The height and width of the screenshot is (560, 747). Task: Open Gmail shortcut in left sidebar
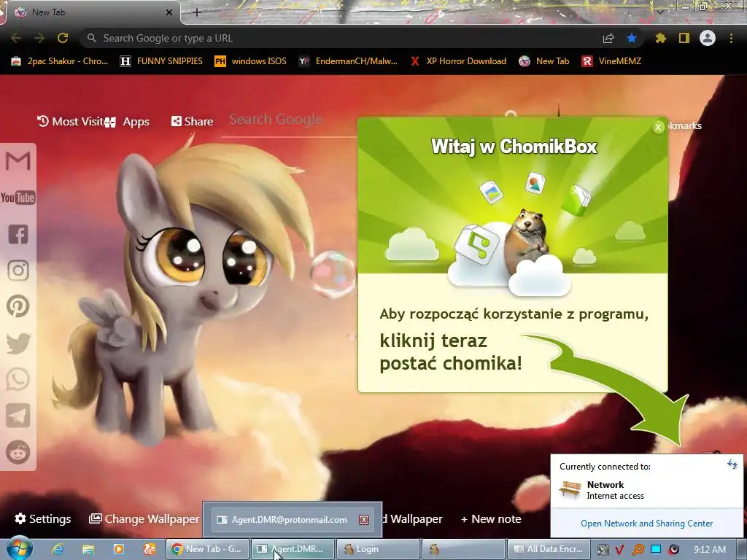(x=18, y=161)
